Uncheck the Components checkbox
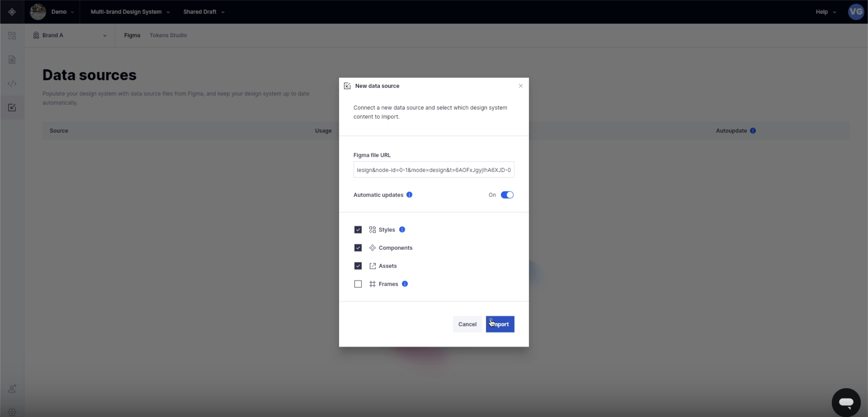This screenshot has height=417, width=868. (x=358, y=248)
